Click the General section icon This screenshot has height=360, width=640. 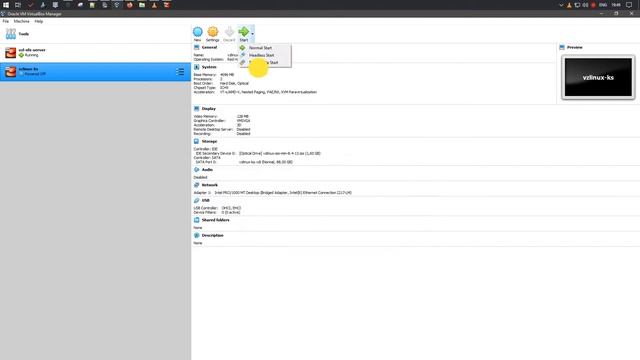[196, 47]
